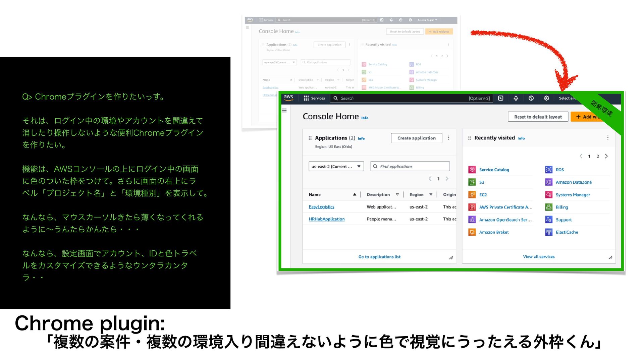
Task: Click Applications widget resize corner handle
Action: point(451,258)
